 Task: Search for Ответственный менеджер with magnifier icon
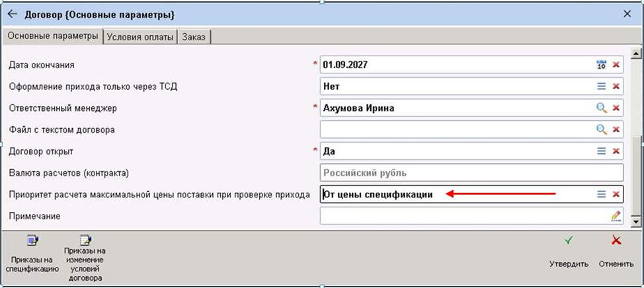pyautogui.click(x=601, y=108)
